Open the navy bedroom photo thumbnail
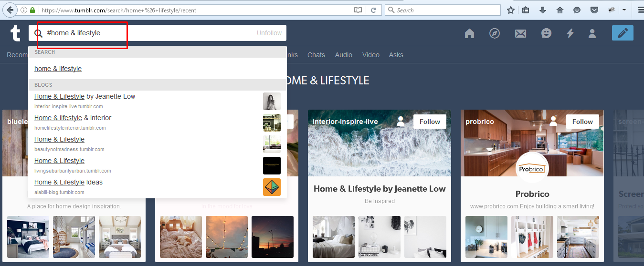This screenshot has height=266, width=644. pyautogui.click(x=28, y=237)
